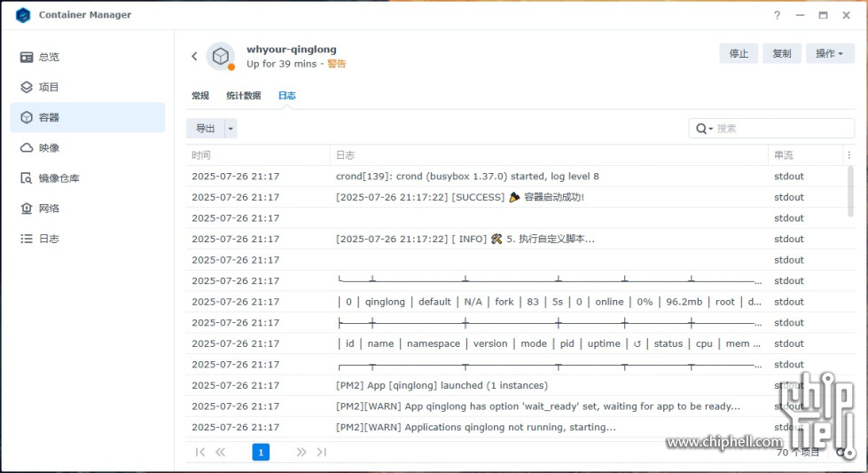
Task: Select the wait_ready WARN log row
Action: 517,406
